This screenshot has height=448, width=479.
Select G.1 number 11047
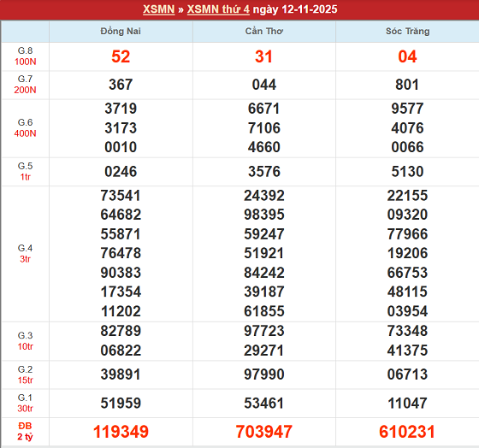point(407,404)
